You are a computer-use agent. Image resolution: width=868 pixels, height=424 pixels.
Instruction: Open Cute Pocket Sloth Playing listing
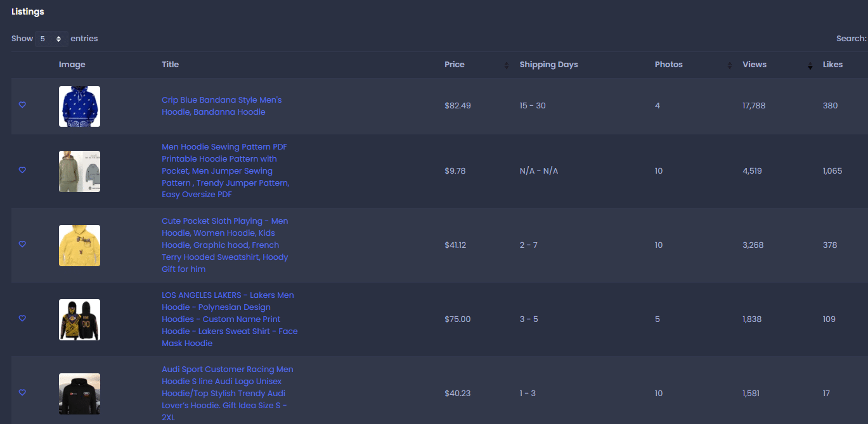[224, 245]
